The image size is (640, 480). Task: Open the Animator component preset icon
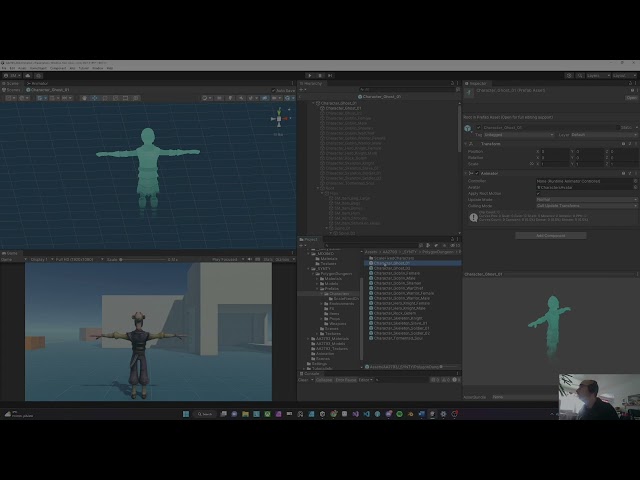tap(630, 173)
